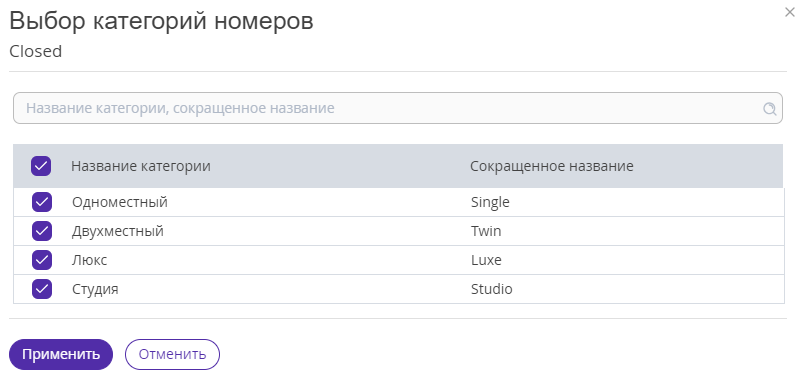Click the search magnifier icon

point(769,108)
